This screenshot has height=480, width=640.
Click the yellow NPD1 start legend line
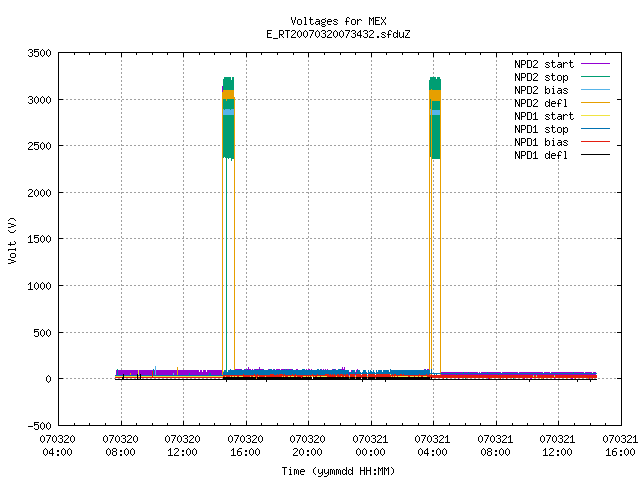(595, 116)
